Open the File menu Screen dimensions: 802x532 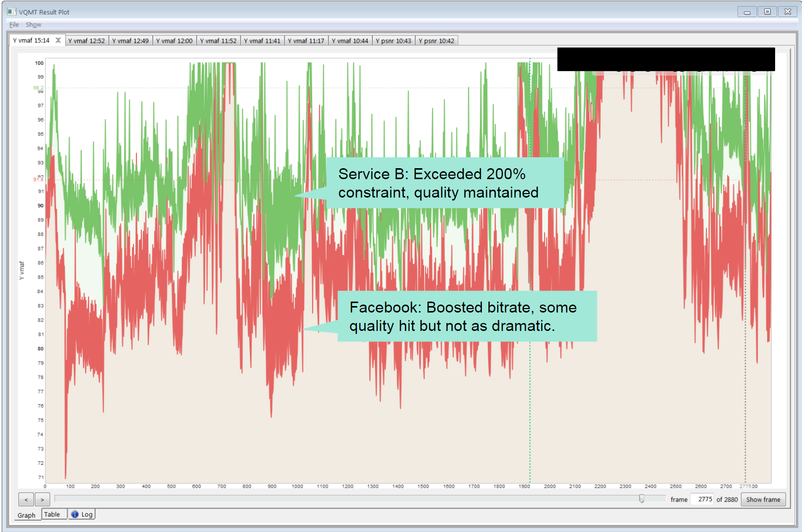(14, 24)
